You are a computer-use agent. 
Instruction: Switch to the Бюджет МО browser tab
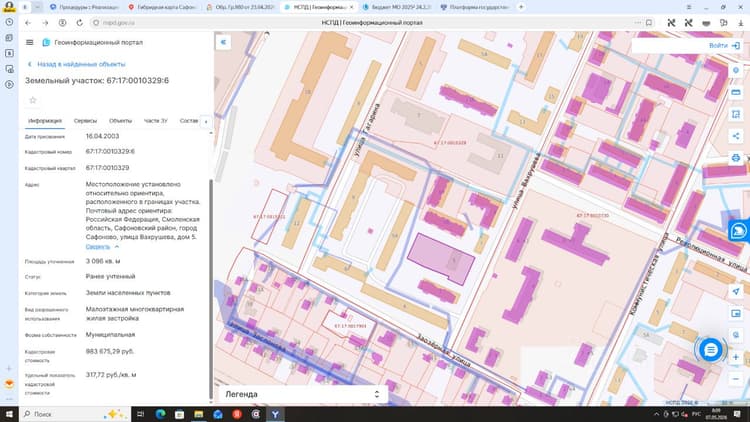coord(397,7)
